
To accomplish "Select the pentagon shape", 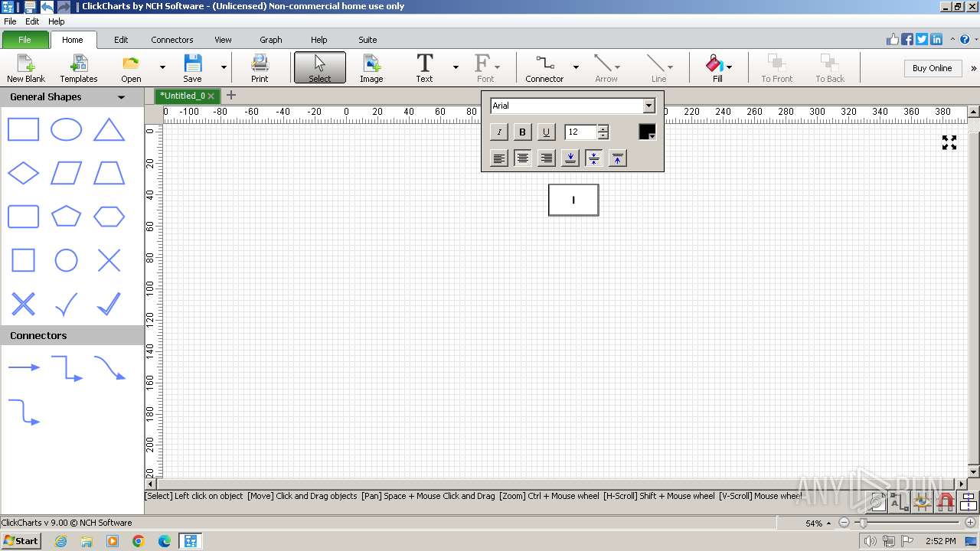I will [x=66, y=217].
